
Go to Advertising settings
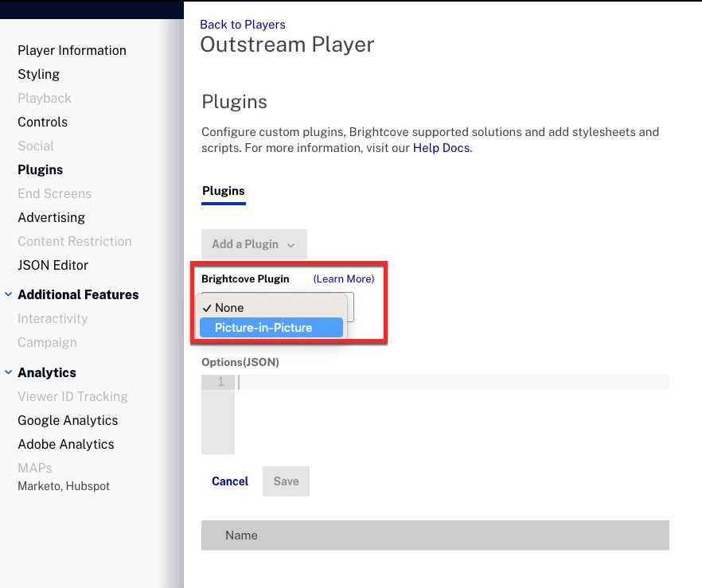coord(51,217)
